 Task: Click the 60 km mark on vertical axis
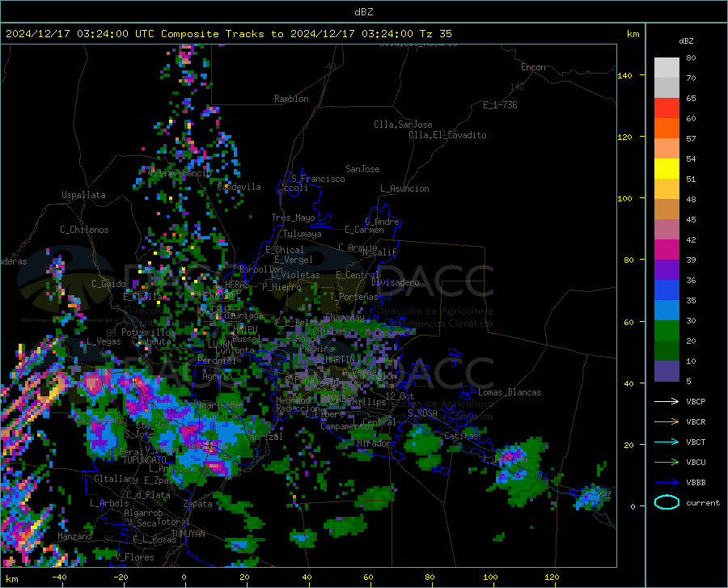pyautogui.click(x=629, y=322)
